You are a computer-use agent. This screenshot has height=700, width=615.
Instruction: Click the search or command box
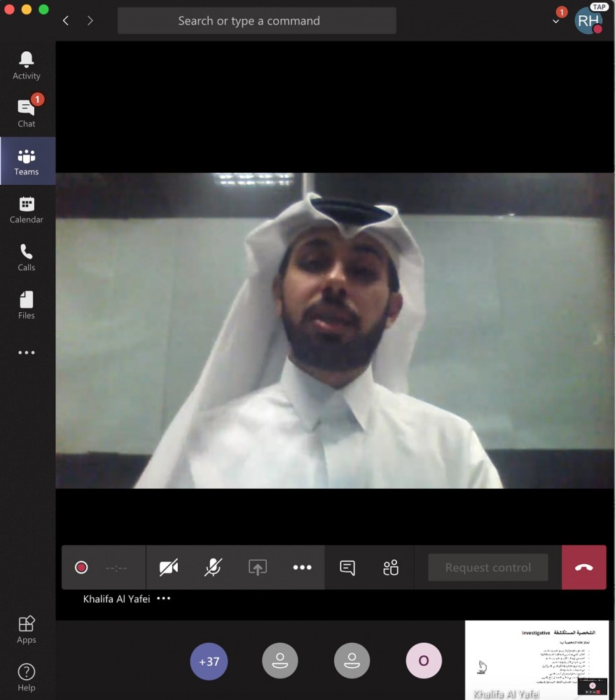(x=256, y=21)
